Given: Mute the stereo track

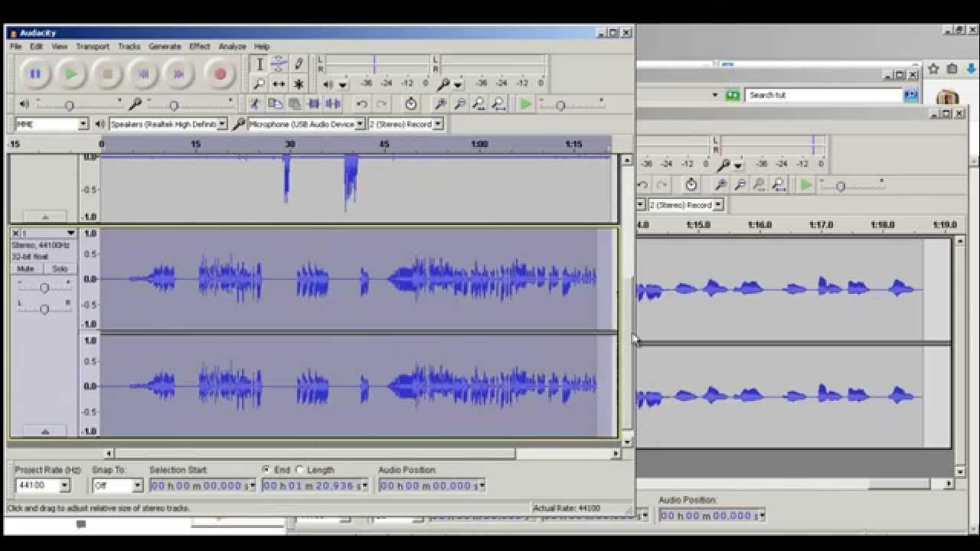Looking at the screenshot, I should (26, 269).
